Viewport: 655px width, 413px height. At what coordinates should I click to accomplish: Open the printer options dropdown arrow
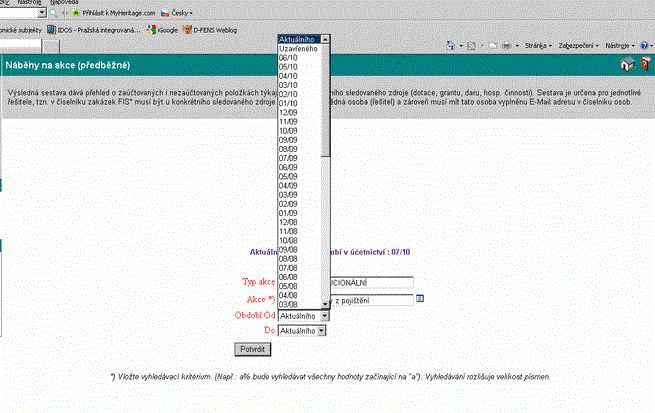coord(517,46)
